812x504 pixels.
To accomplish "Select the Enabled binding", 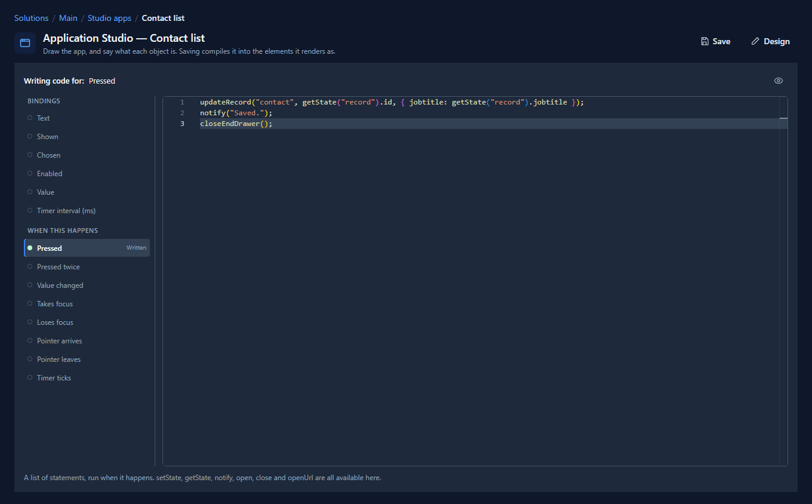I will click(x=87, y=174).
